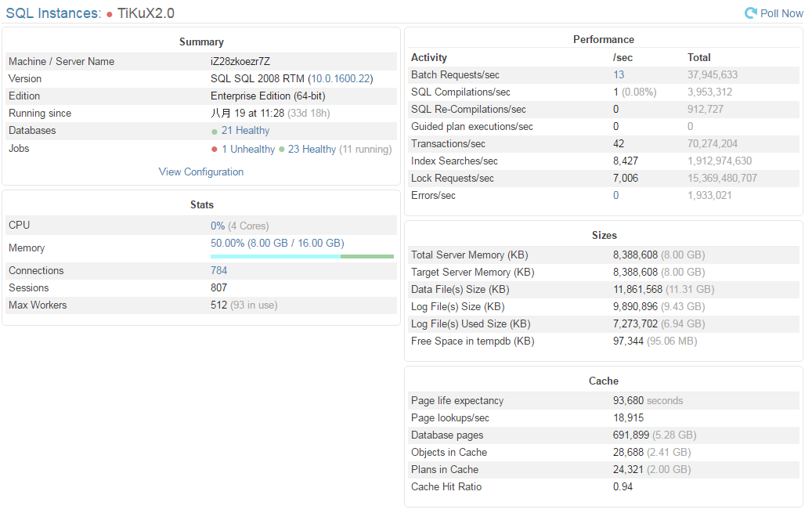Click the memory 50.00% usage link

pos(277,243)
